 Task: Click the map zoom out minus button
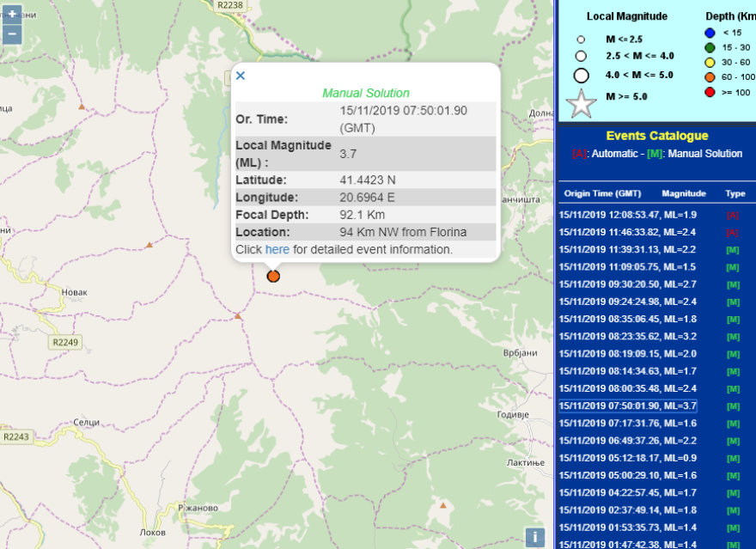click(x=12, y=34)
